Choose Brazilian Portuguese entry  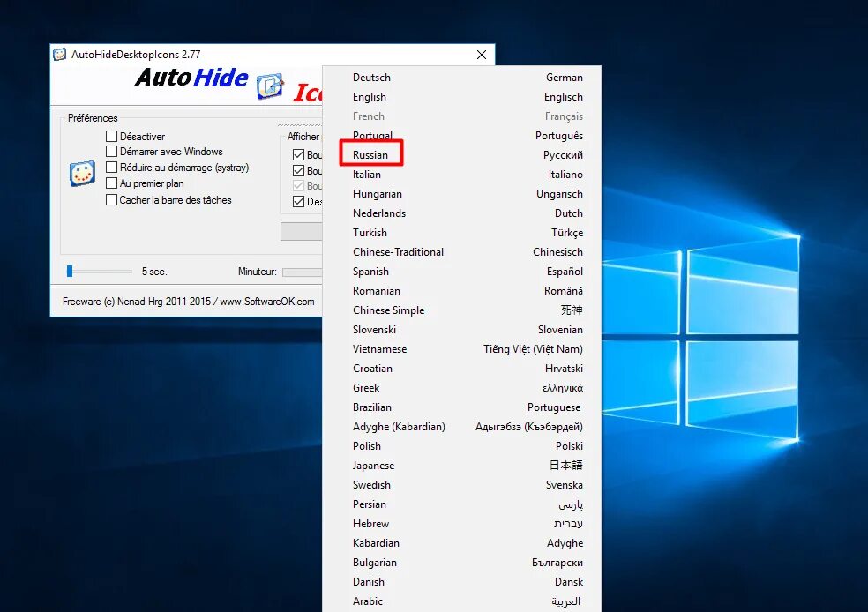tap(461, 407)
